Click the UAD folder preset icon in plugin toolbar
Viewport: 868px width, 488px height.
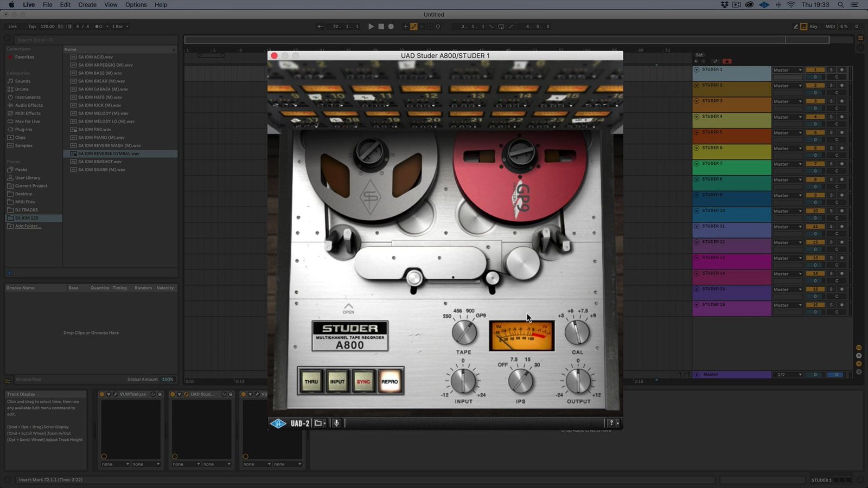320,423
